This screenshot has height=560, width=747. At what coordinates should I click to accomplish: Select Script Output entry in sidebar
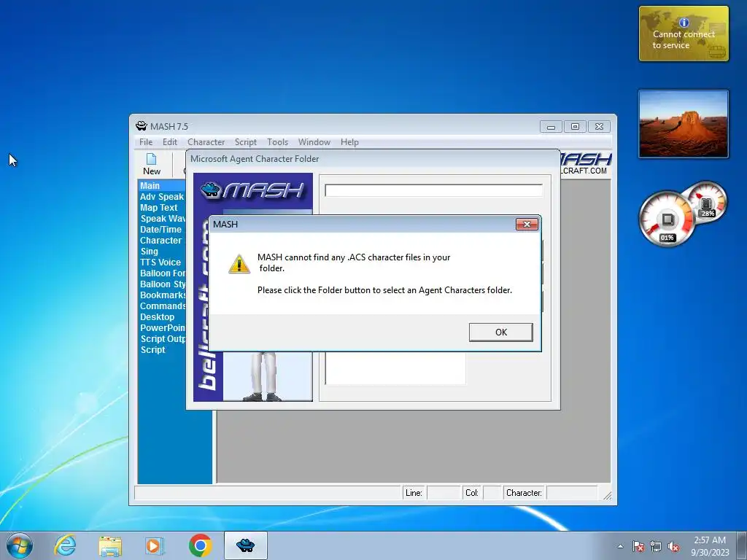tap(162, 339)
